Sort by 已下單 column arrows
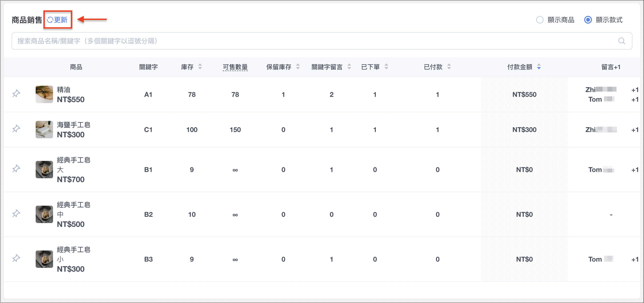This screenshot has width=644, height=303. pos(386,67)
